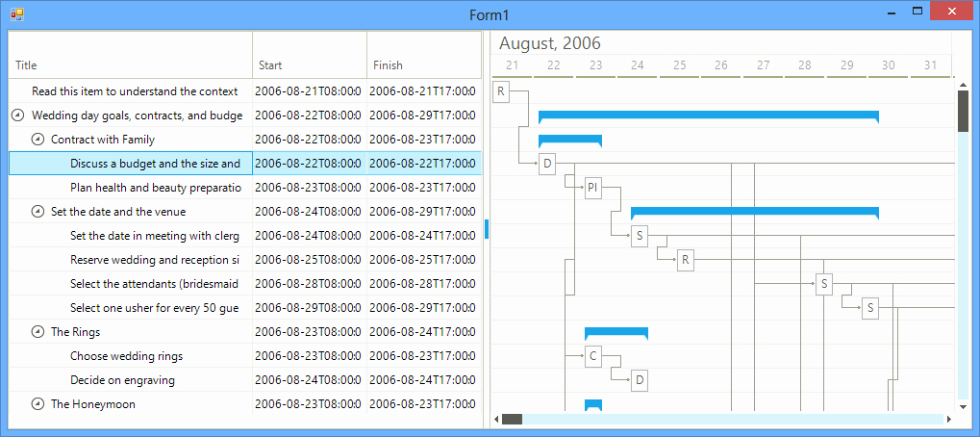
Task: Click the 'R' task box on day 25
Action: click(686, 260)
